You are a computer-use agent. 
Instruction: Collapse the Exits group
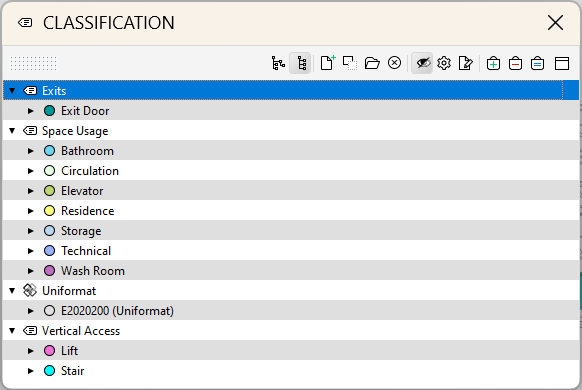coord(12,91)
